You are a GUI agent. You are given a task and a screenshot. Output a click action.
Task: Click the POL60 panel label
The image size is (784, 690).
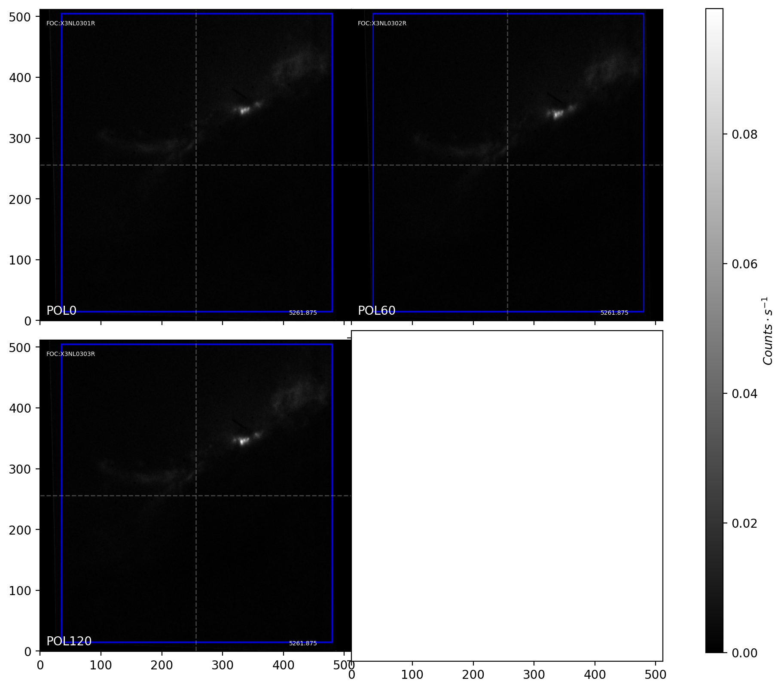[376, 310]
